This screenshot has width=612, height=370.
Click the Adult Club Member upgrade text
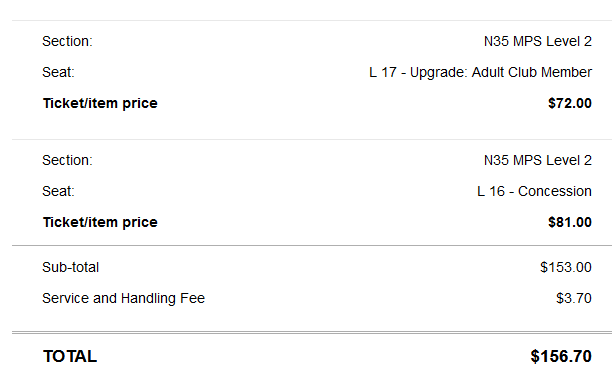pos(532,73)
